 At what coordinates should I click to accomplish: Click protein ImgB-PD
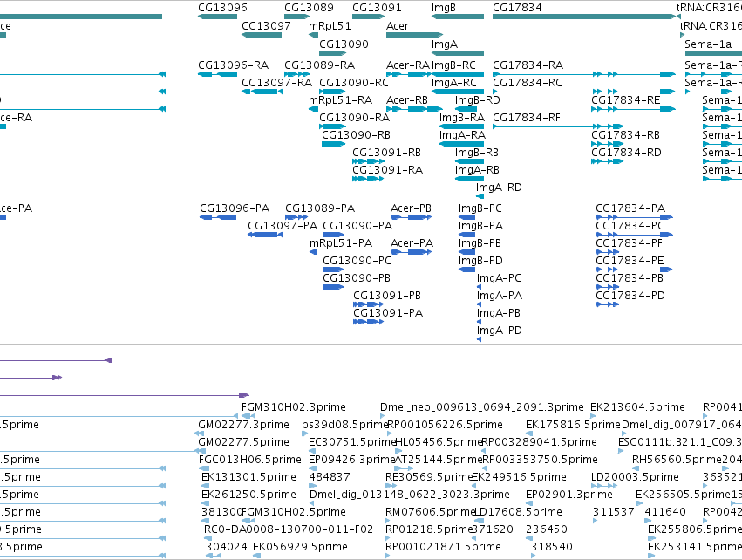click(480, 260)
